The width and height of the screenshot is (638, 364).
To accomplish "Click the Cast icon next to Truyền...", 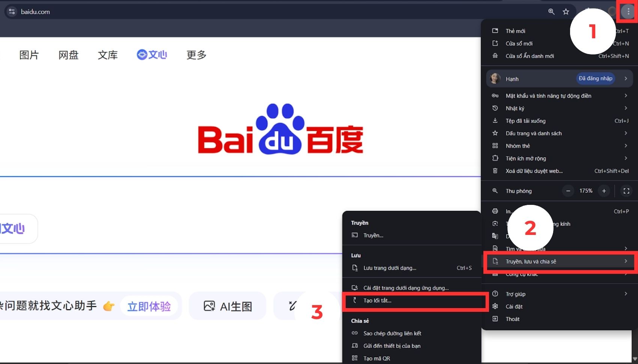I will coord(355,235).
